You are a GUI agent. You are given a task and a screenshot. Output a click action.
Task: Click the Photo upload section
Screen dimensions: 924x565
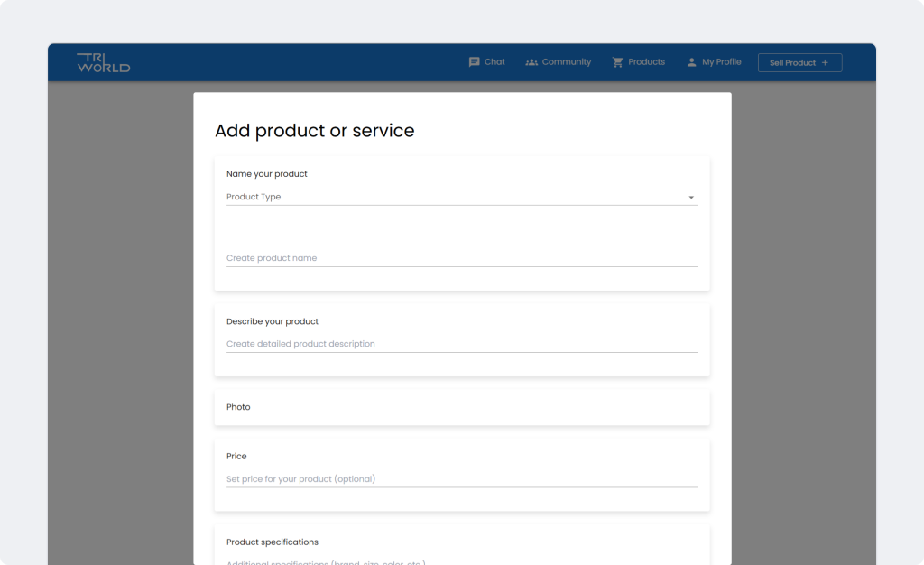pos(462,407)
